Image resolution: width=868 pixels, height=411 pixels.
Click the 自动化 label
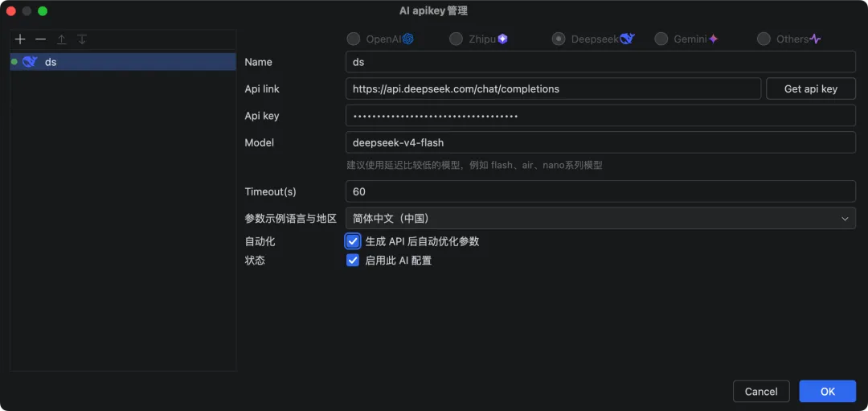tap(260, 241)
